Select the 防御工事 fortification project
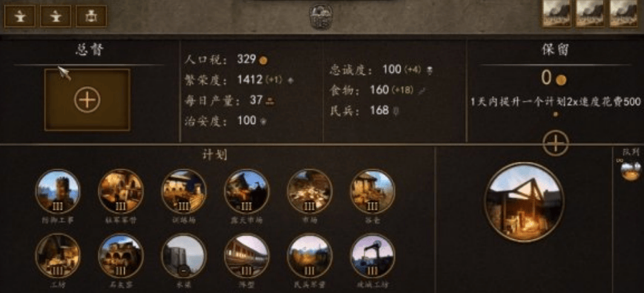 (x=57, y=191)
